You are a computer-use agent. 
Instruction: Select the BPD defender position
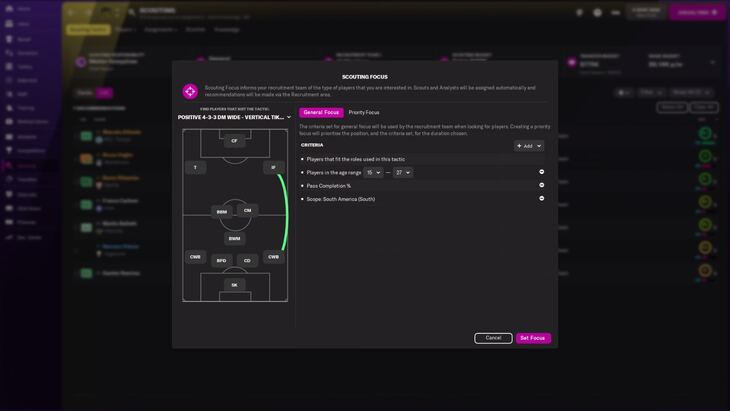(x=222, y=261)
